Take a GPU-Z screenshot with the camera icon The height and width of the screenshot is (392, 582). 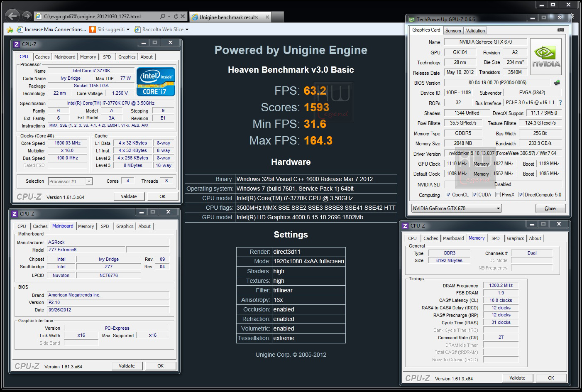click(x=560, y=30)
